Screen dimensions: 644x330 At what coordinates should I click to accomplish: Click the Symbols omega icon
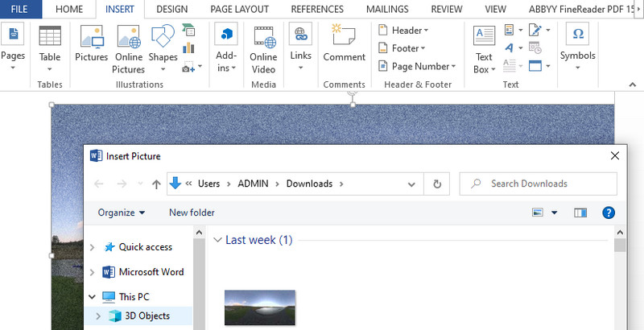pyautogui.click(x=577, y=43)
